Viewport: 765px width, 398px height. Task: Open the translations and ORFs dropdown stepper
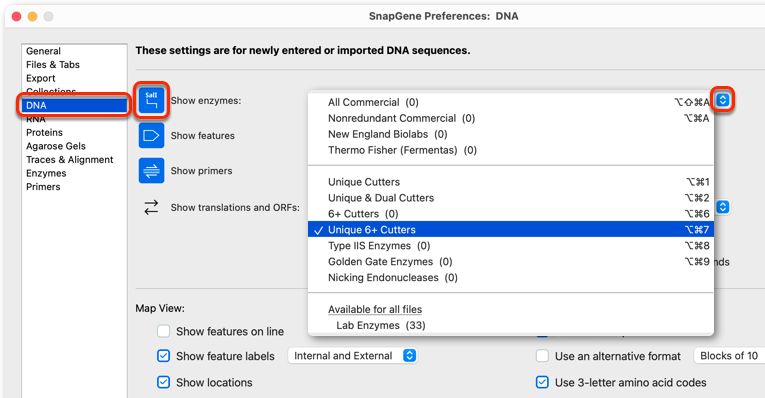click(x=723, y=207)
